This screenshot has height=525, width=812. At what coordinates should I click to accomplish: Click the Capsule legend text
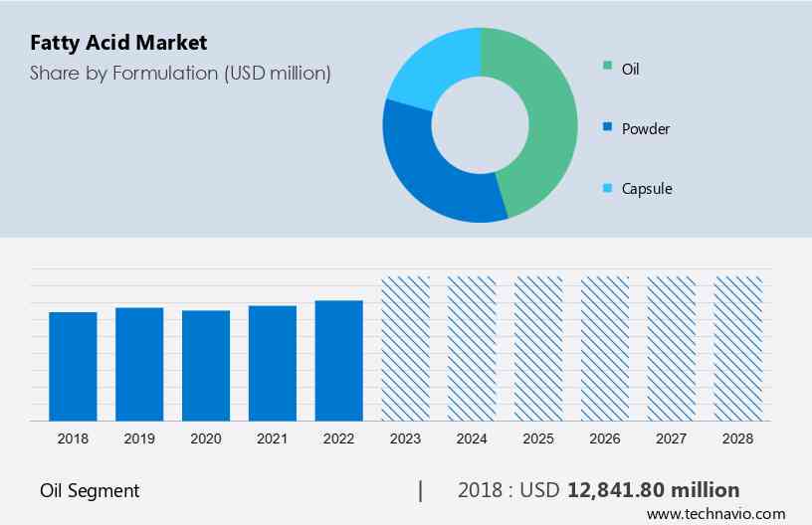pos(647,188)
